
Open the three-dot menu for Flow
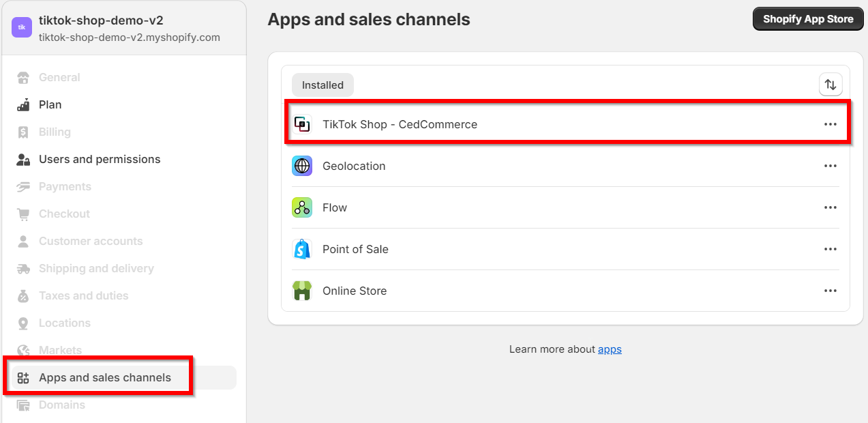tap(830, 207)
